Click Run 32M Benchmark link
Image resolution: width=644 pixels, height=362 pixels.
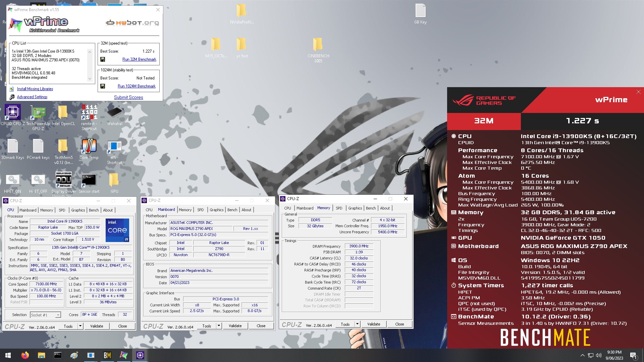[139, 59]
